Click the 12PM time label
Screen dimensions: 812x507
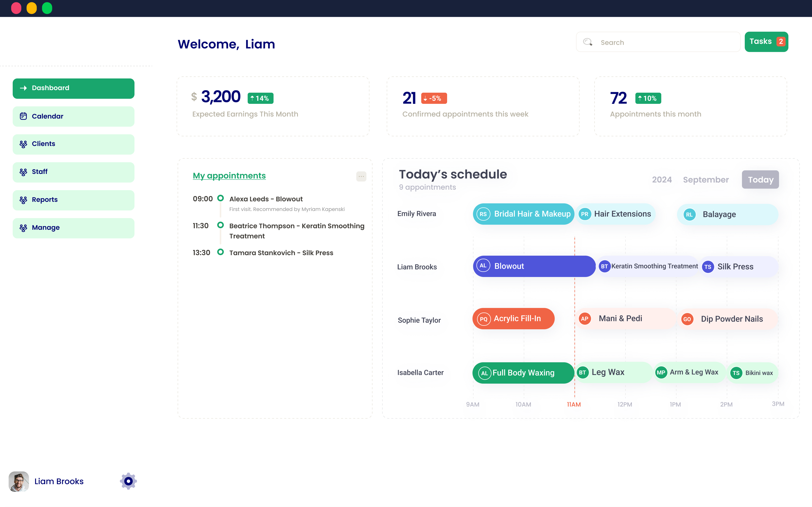625,404
